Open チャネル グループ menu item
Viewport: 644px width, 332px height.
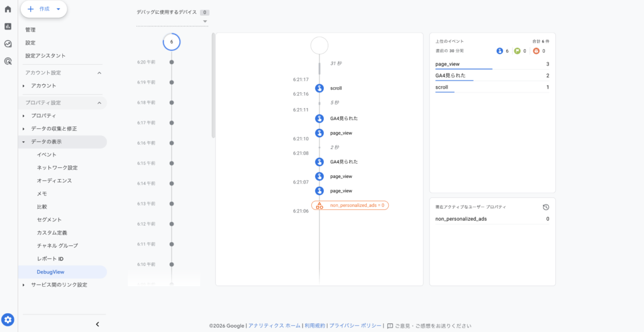click(57, 246)
